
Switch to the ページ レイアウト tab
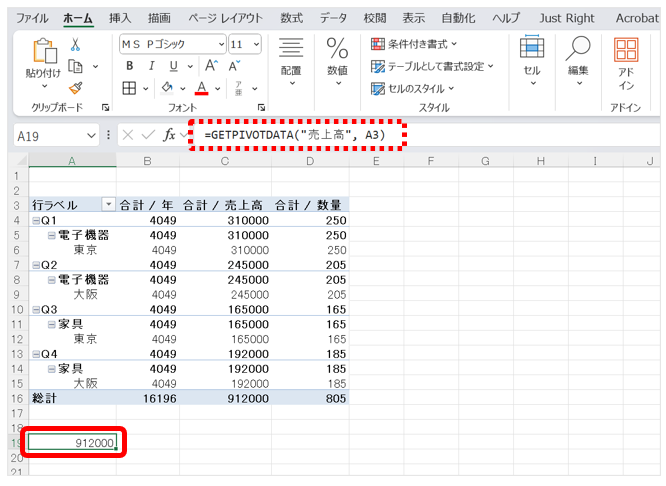[226, 18]
